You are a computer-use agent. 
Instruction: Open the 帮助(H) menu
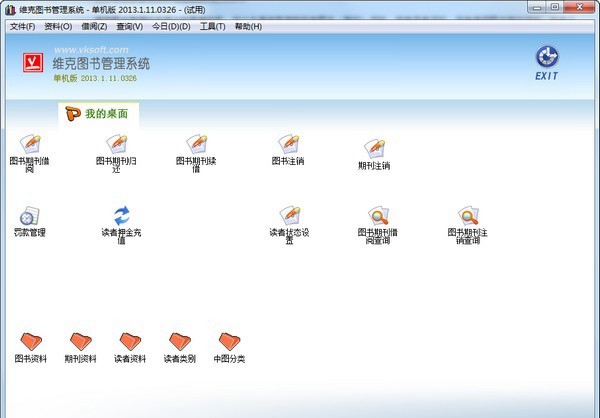[x=248, y=26]
